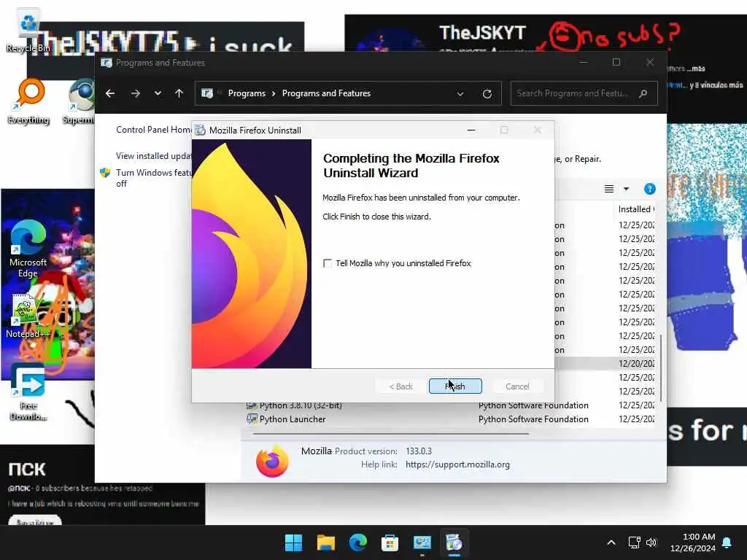Open Microsoft Store from the taskbar
This screenshot has width=747, height=560.
(390, 542)
